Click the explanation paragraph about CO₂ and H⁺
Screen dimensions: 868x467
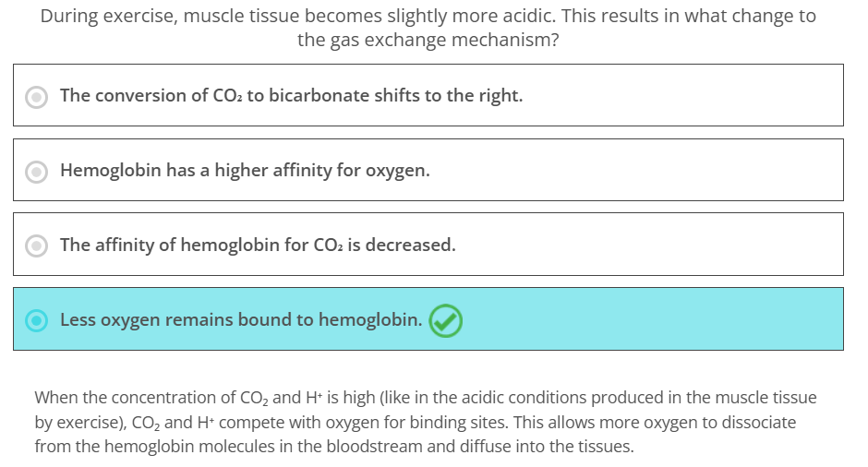tap(425, 422)
